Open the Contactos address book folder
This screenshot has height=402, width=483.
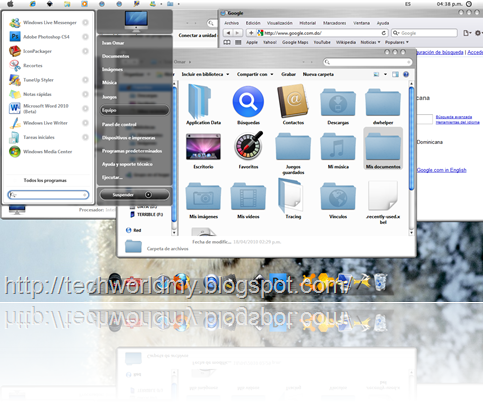tap(293, 105)
